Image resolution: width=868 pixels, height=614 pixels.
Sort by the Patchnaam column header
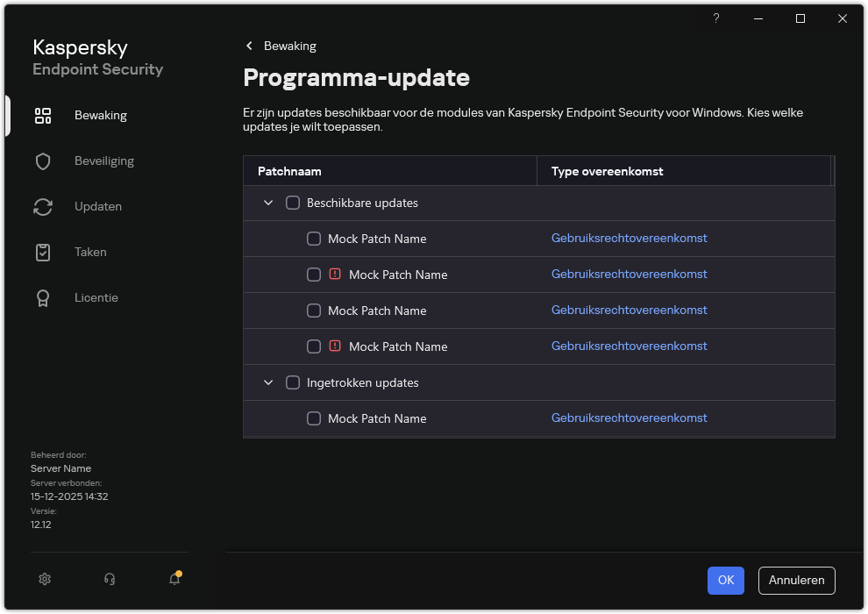click(x=289, y=171)
